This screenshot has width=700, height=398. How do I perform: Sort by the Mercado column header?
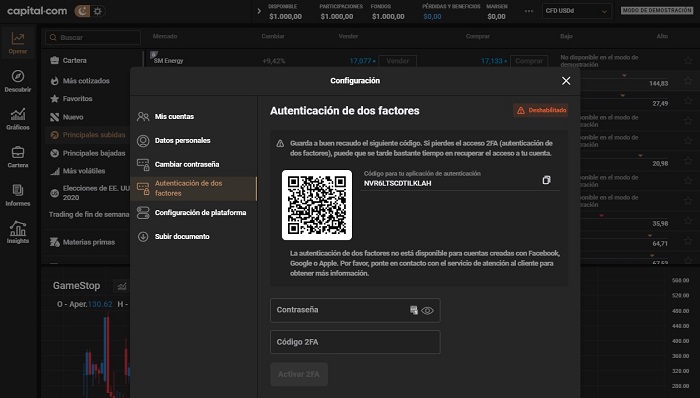point(165,36)
